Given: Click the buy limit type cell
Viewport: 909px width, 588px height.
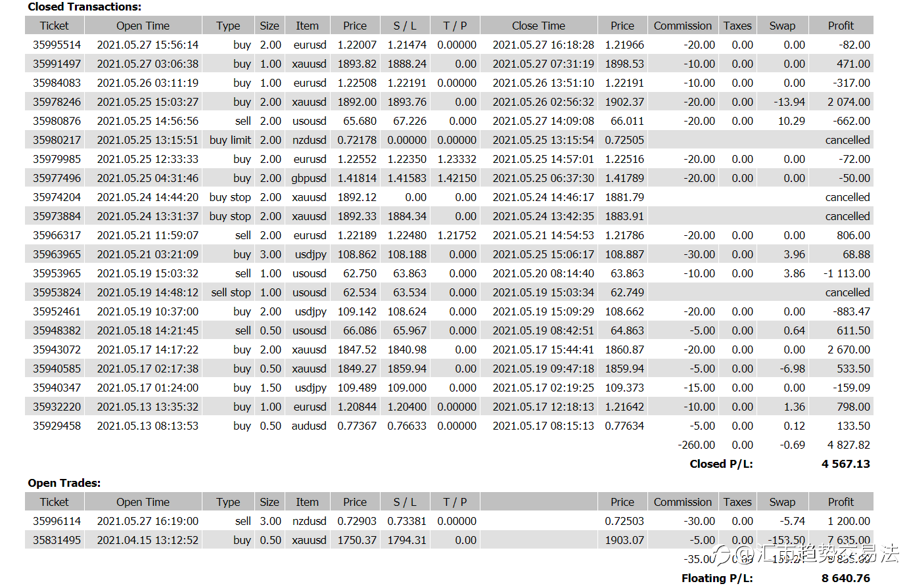Looking at the screenshot, I should click(x=230, y=140).
